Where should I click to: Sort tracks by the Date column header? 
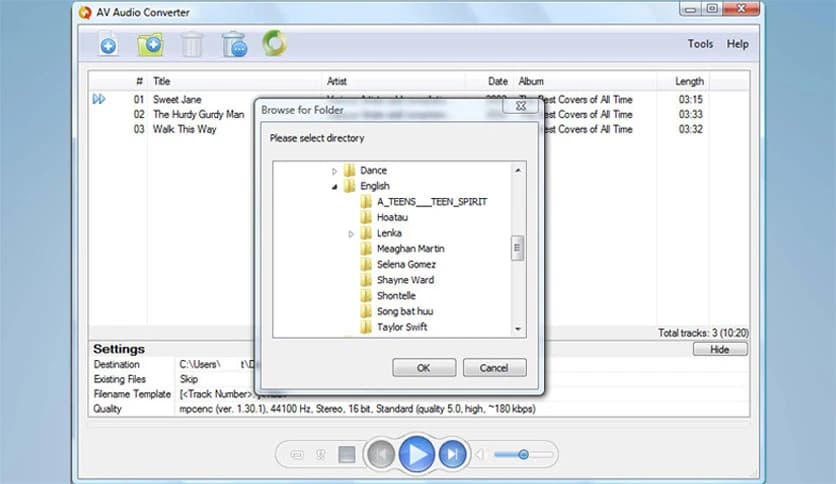tap(497, 81)
